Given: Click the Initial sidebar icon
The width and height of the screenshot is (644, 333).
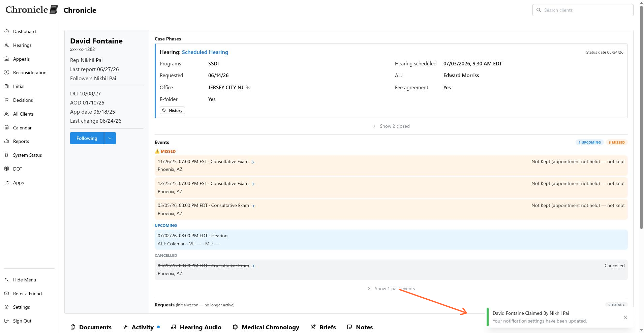Looking at the screenshot, I should point(6,86).
